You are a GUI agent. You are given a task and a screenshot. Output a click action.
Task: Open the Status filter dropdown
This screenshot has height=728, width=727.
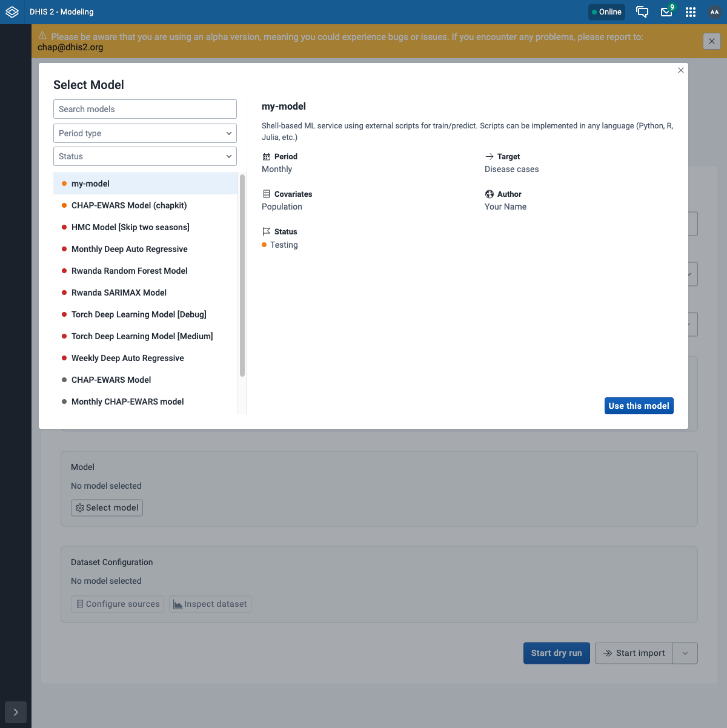(145, 156)
